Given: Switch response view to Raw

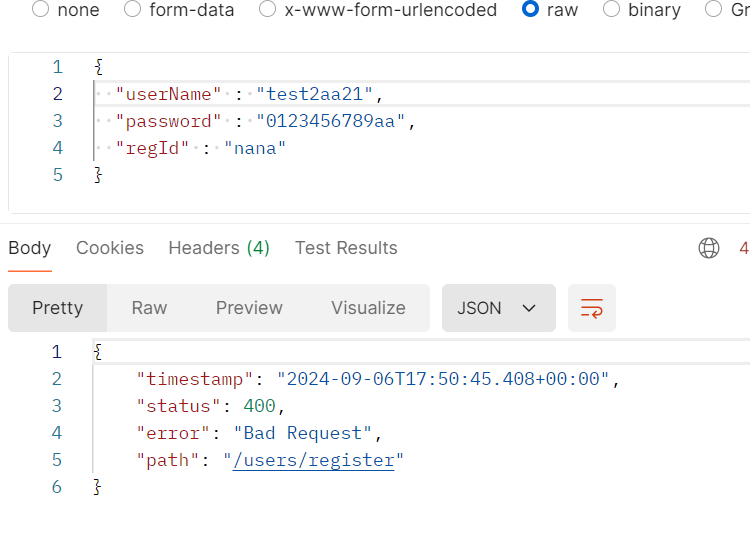Looking at the screenshot, I should [x=149, y=308].
